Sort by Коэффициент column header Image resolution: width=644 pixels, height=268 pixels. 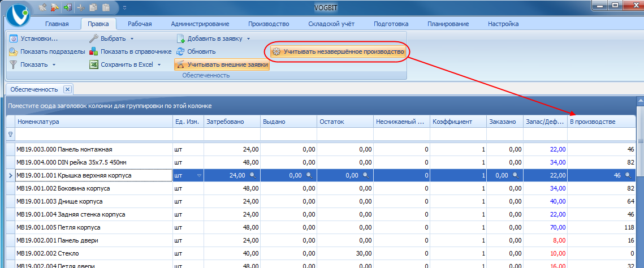click(458, 122)
